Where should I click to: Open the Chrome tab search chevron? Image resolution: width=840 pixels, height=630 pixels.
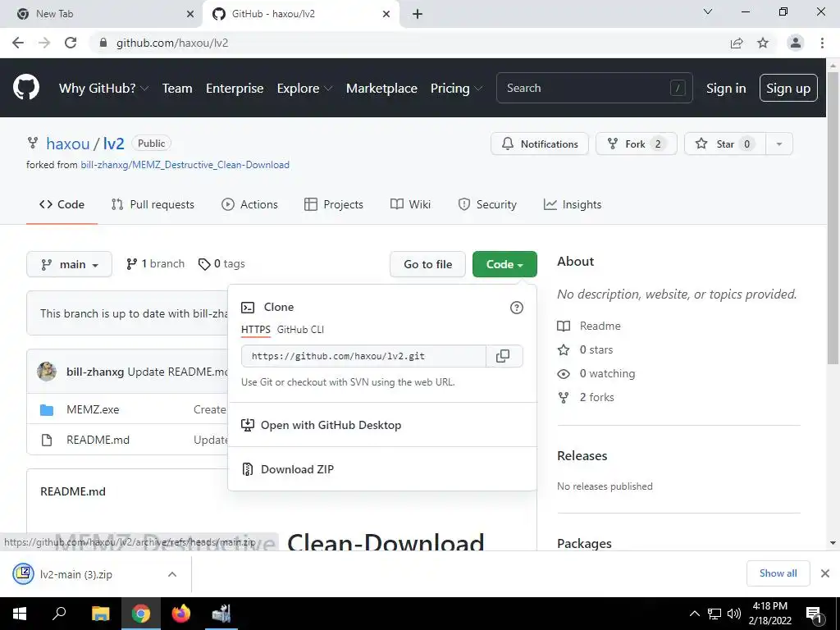[x=708, y=11]
